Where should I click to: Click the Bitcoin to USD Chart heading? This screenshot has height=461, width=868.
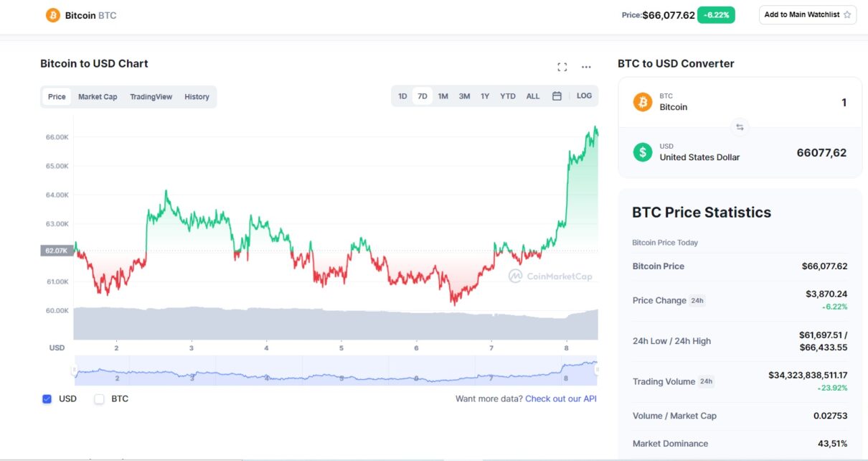coord(94,64)
